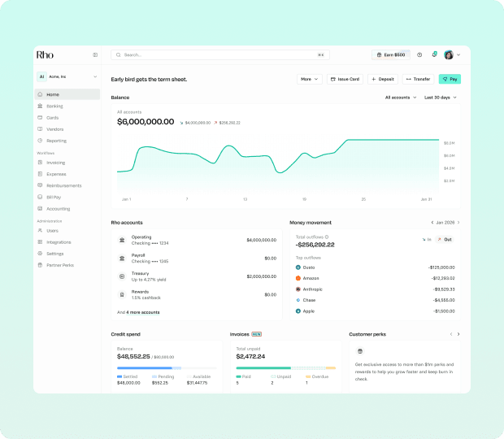Open the Acme, Inc company switcher

[x=67, y=76]
